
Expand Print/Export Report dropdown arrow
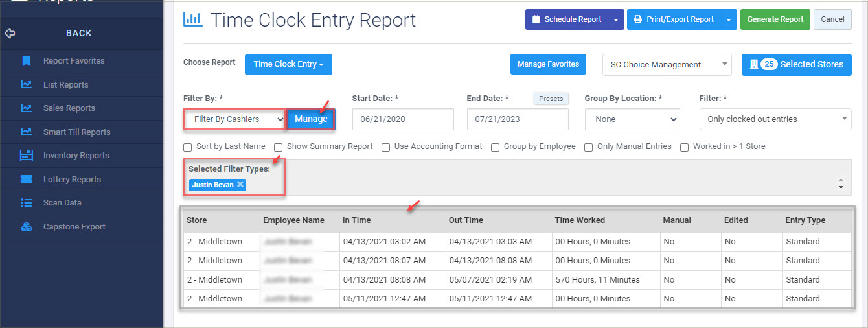729,19
